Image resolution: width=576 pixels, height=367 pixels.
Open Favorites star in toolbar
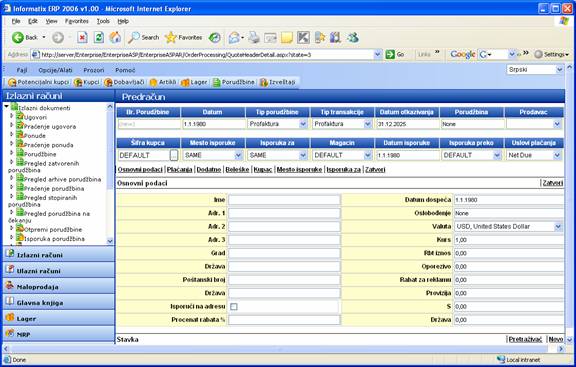183,37
